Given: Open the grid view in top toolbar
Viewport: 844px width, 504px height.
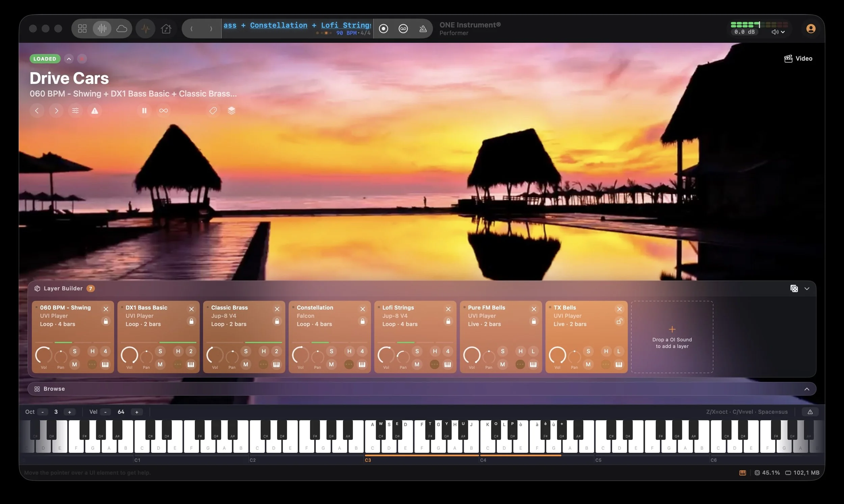Looking at the screenshot, I should click(x=82, y=29).
